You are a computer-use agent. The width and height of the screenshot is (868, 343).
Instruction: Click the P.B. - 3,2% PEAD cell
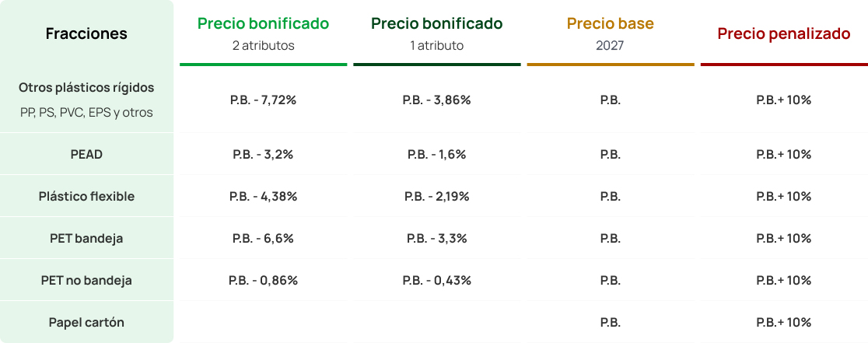(x=263, y=154)
